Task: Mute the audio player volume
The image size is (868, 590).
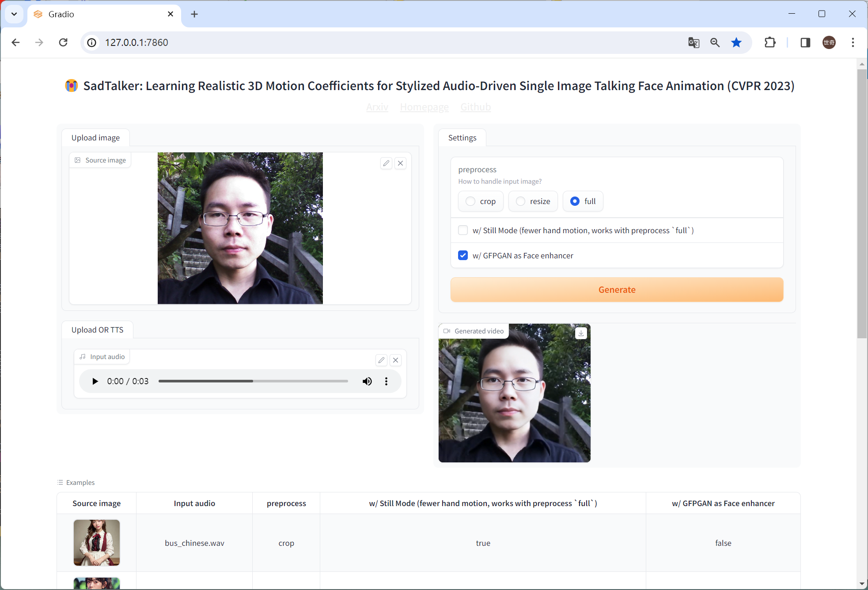Action: click(x=367, y=382)
